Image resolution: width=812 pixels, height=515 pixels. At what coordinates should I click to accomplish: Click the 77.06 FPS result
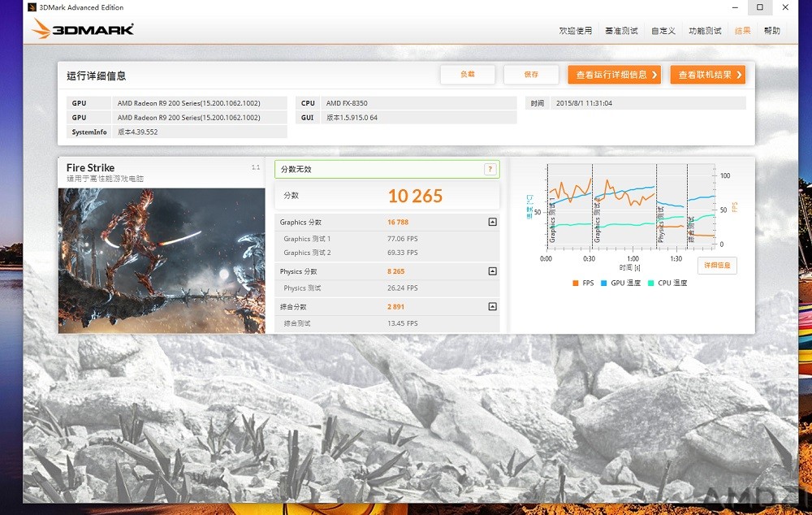[x=403, y=239]
